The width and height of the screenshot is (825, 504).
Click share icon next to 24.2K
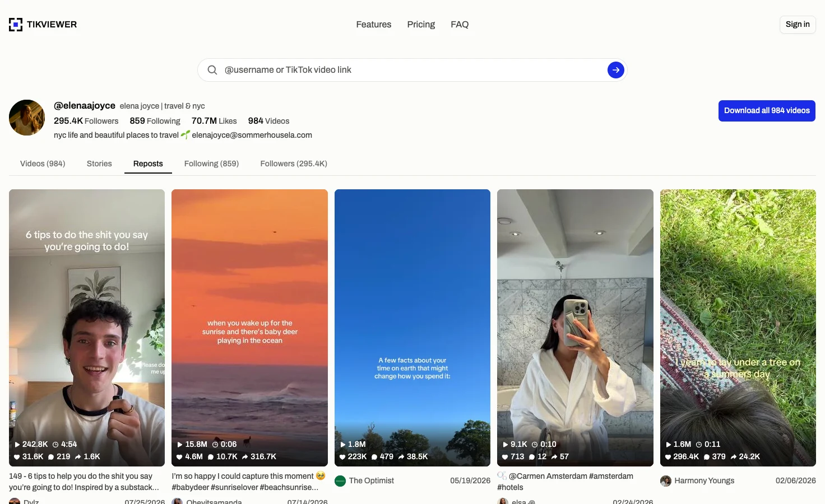click(734, 457)
